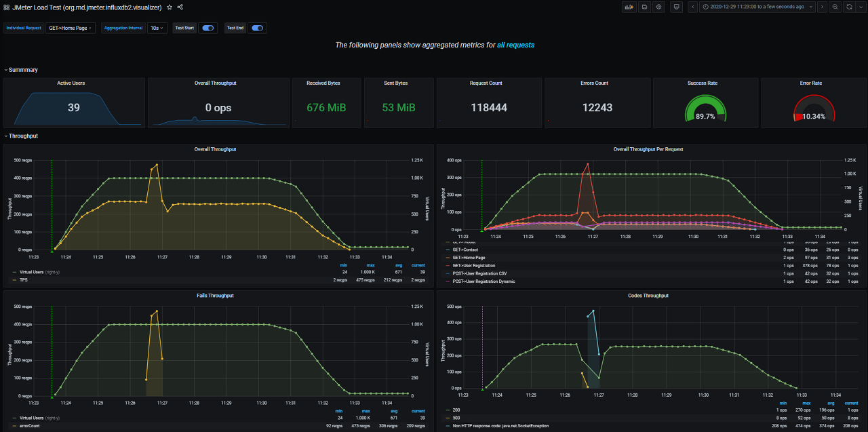The width and height of the screenshot is (868, 432).
Task: Click the 10.34% Error Rate gauge
Action: [x=814, y=109]
